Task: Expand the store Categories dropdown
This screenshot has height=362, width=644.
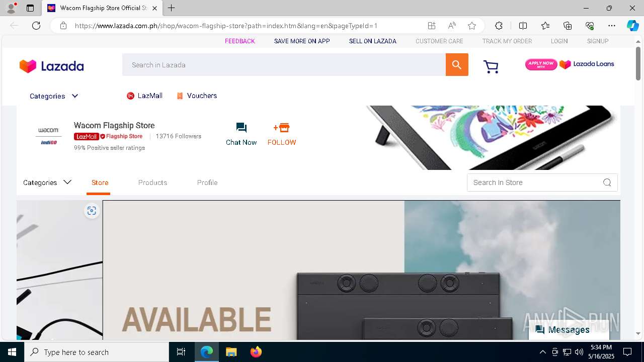Action: pyautogui.click(x=47, y=183)
